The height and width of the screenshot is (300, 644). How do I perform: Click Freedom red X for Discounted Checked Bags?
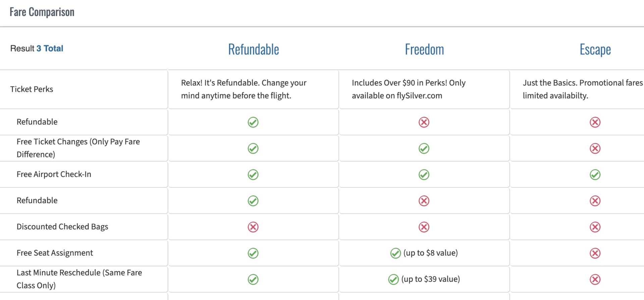[x=424, y=227]
